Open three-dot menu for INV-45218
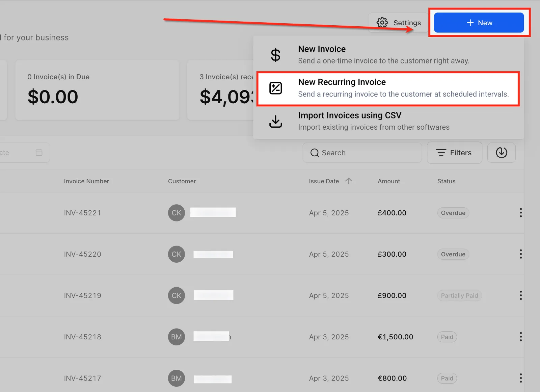Screen dimensions: 540x392 click(x=521, y=337)
